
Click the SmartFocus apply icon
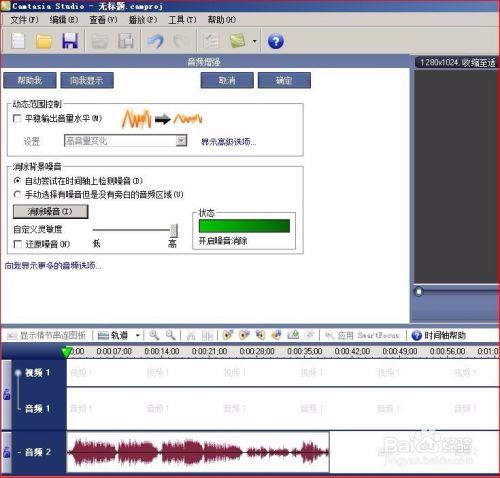pos(330,335)
